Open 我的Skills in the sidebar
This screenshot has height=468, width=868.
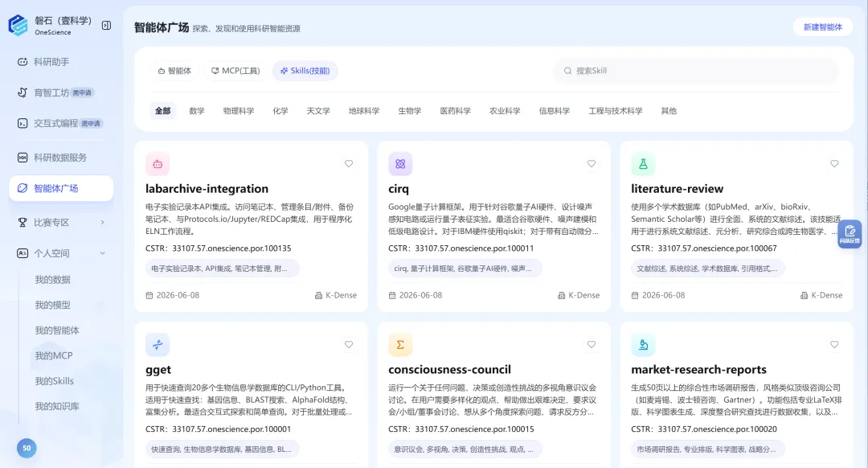[55, 381]
